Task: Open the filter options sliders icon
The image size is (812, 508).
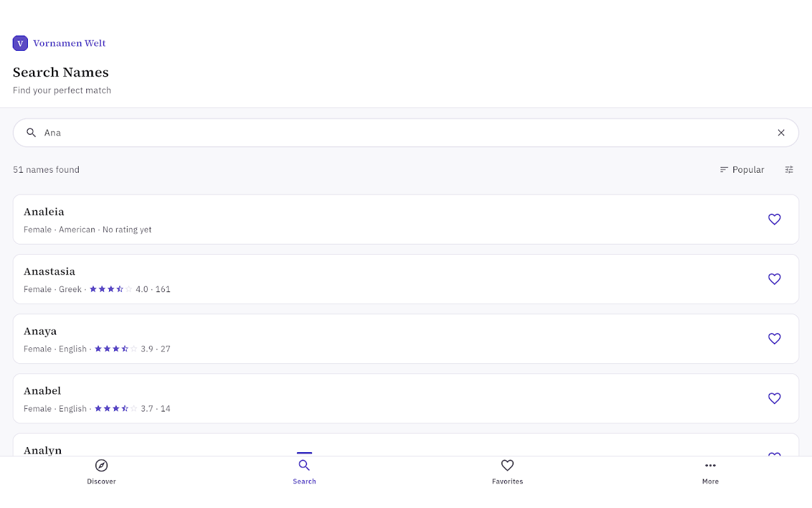Action: 789,170
